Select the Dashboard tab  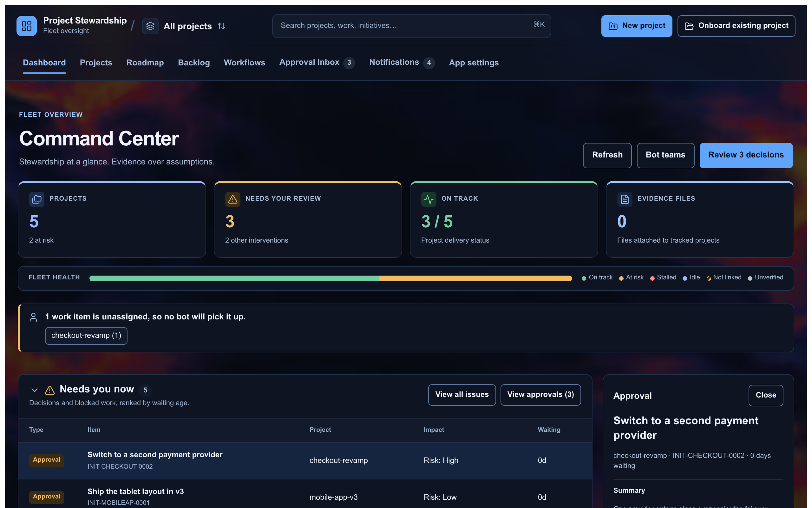[x=44, y=63]
